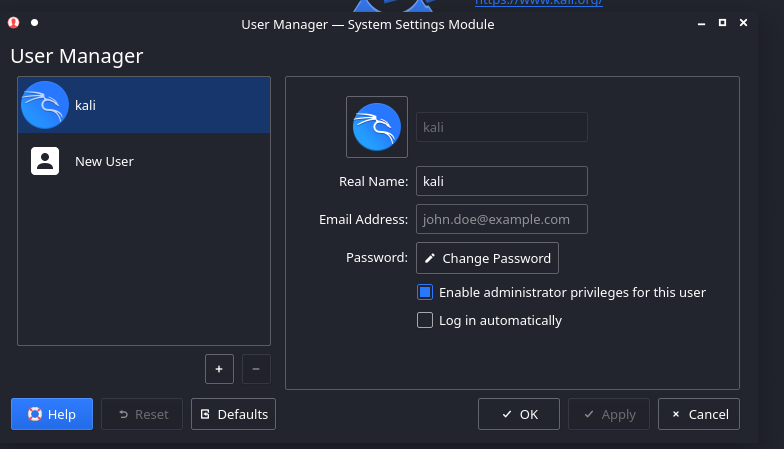Viewport: 784px width, 449px height.
Task: Click the pin dot icon in title bar
Action: coord(34,22)
